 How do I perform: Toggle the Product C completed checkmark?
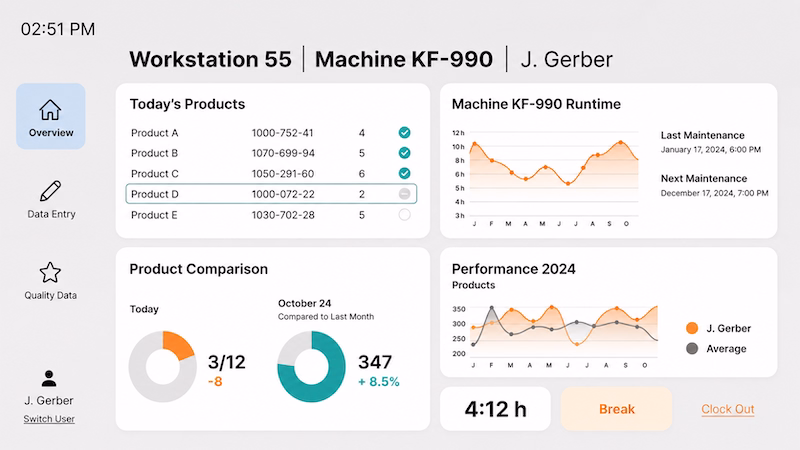(405, 173)
